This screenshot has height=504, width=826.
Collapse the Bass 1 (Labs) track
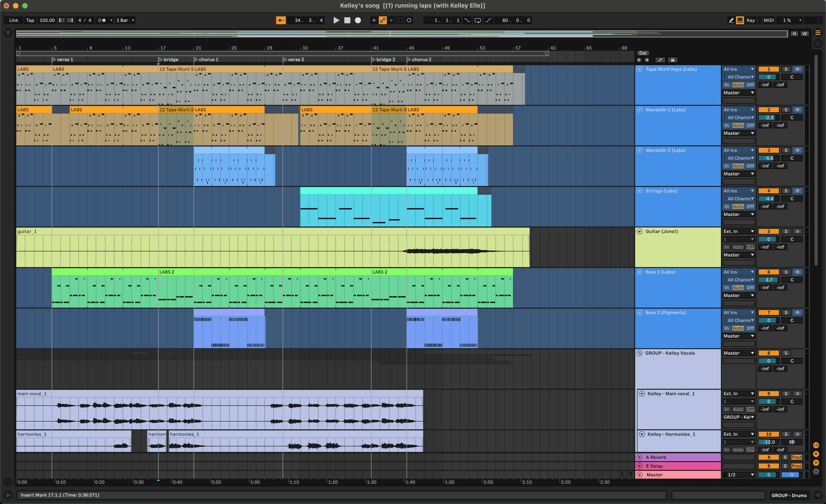pyautogui.click(x=639, y=272)
